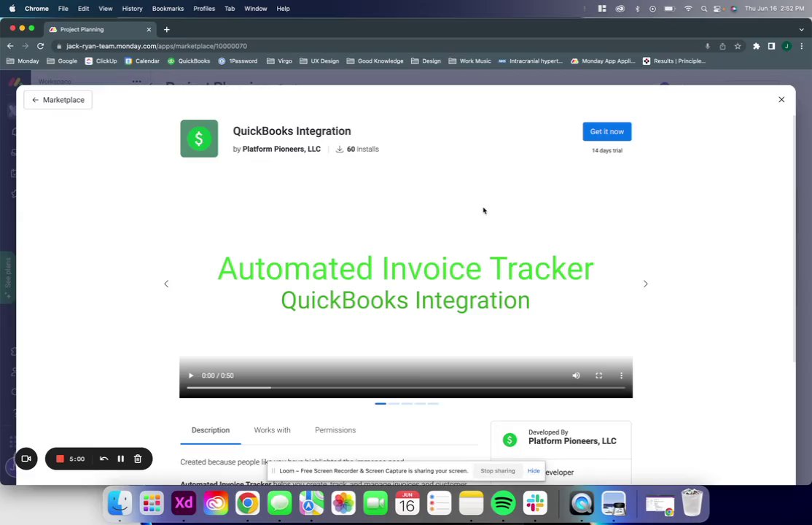Stop the Loom recording
Screen dimensions: 812x525
60,459
